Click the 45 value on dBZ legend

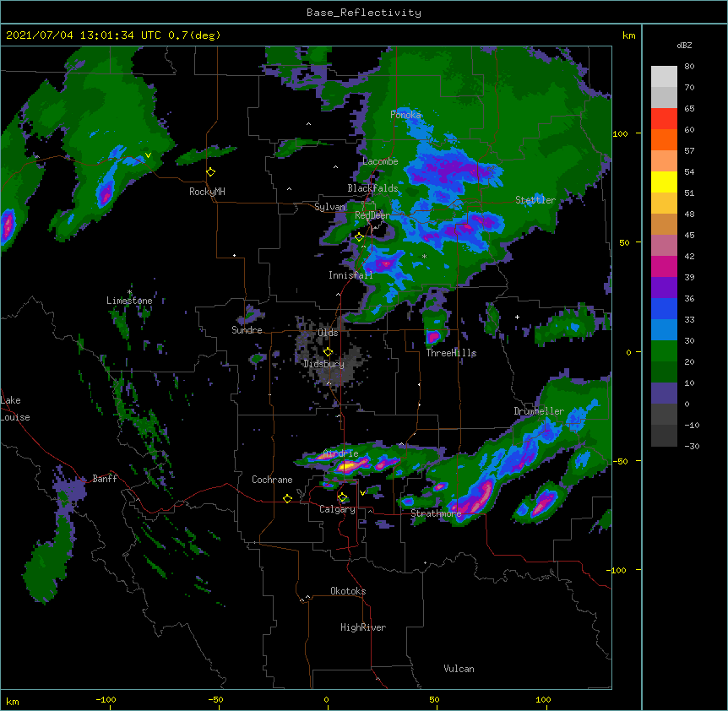689,236
